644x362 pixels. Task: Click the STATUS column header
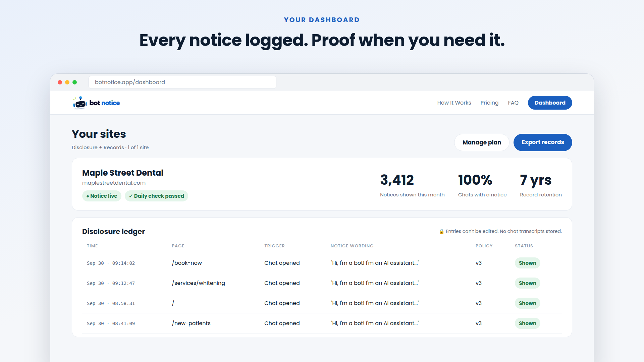[524, 246]
